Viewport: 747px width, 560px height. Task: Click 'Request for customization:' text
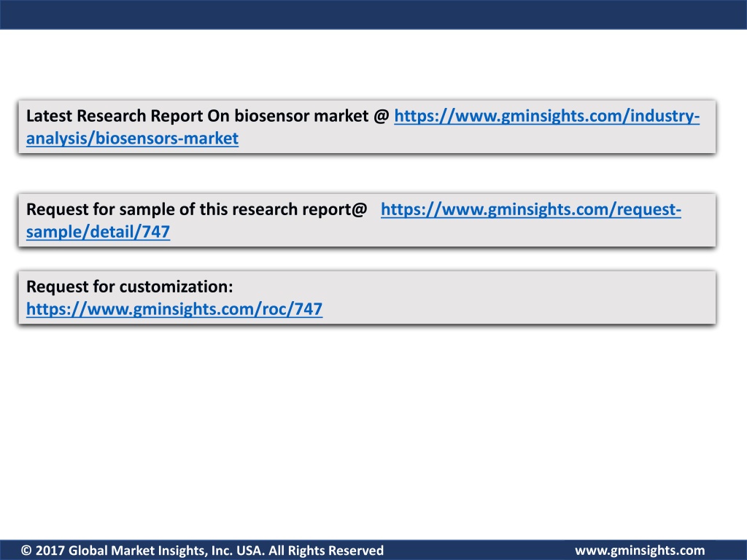coord(130,287)
